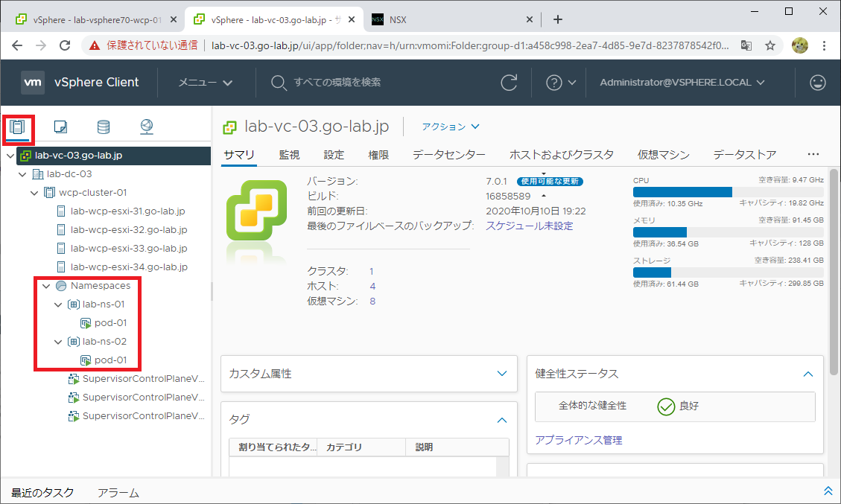Select host lab-wcp-esxi-32.go-lab.jp
The height and width of the screenshot is (504, 841).
[x=129, y=229]
